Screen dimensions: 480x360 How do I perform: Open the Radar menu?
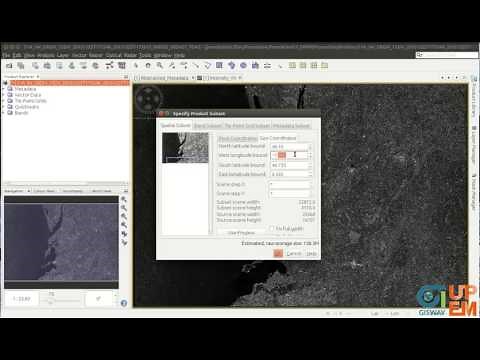(130, 55)
